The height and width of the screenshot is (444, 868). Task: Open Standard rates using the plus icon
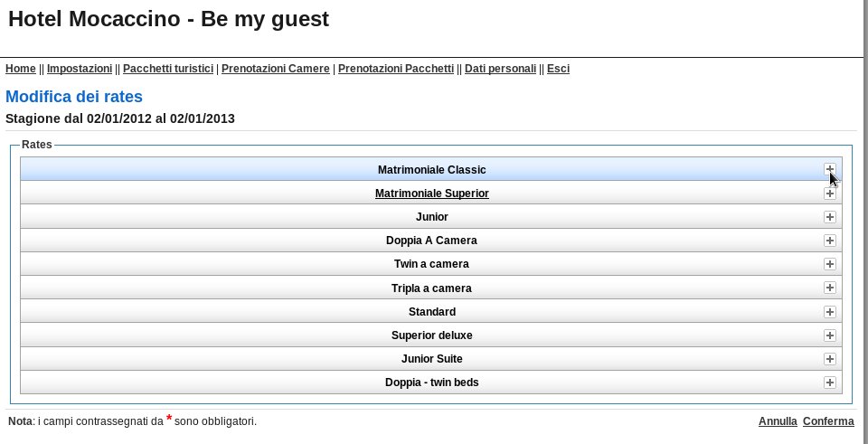(x=829, y=312)
